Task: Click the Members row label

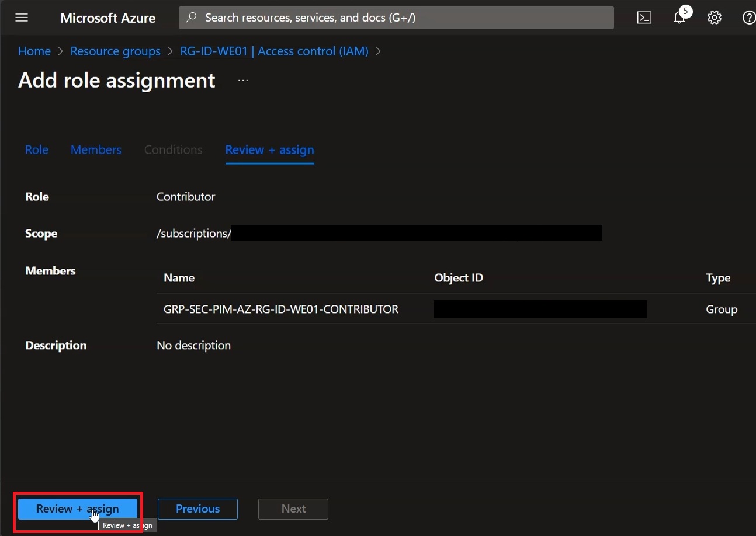Action: pos(50,271)
